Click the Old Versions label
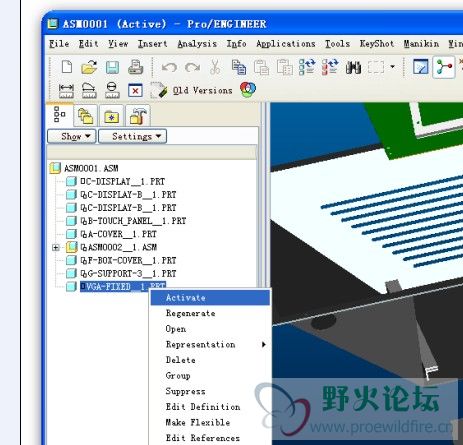The width and height of the screenshot is (463, 445). [x=202, y=91]
